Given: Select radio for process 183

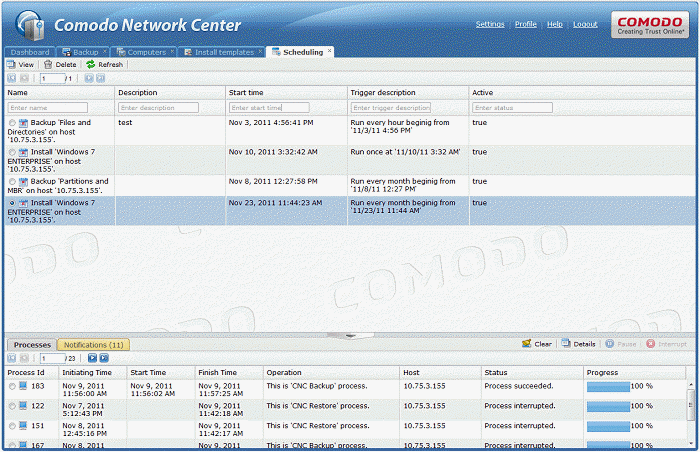Looking at the screenshot, I should coord(12,386).
